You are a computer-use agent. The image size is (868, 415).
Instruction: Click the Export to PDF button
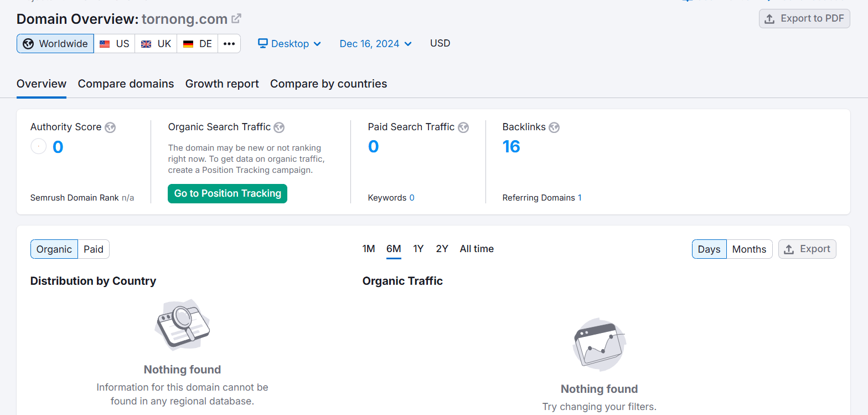[804, 18]
